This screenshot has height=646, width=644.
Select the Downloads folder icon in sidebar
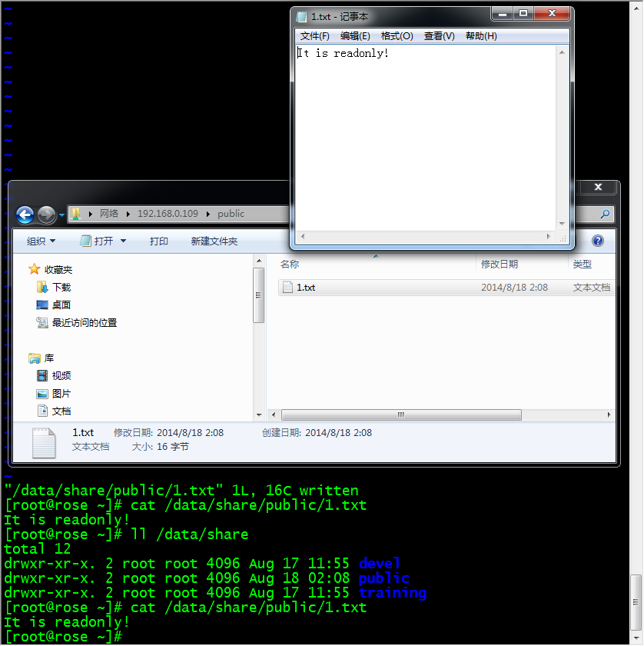42,287
